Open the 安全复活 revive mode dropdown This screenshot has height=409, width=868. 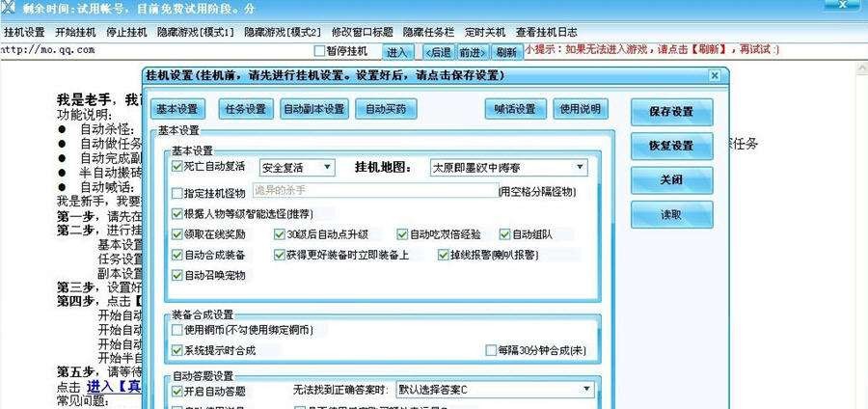click(x=297, y=168)
